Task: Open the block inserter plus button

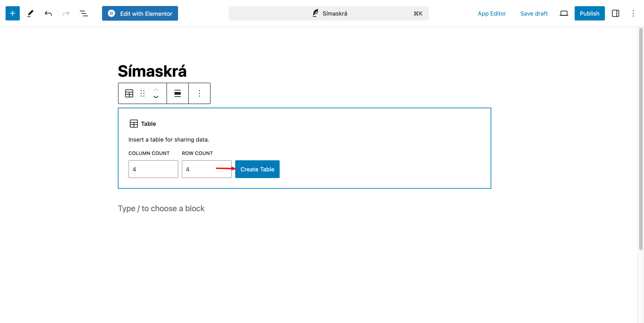Action: click(13, 14)
